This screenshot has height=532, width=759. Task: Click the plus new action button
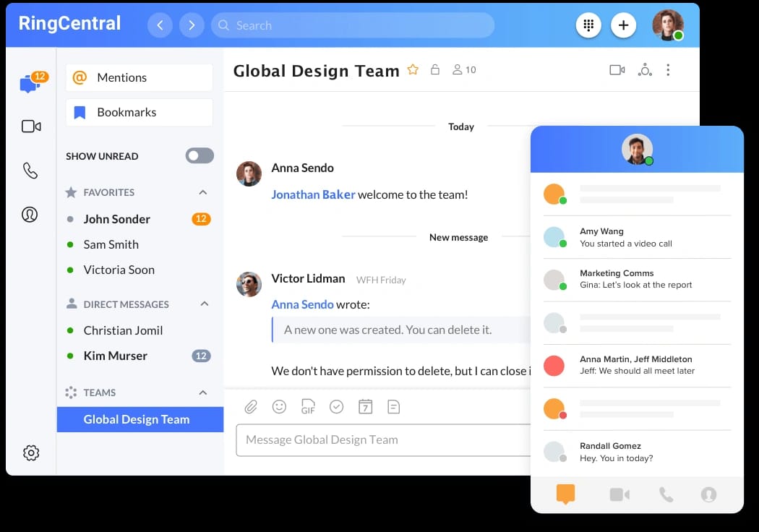pyautogui.click(x=623, y=25)
